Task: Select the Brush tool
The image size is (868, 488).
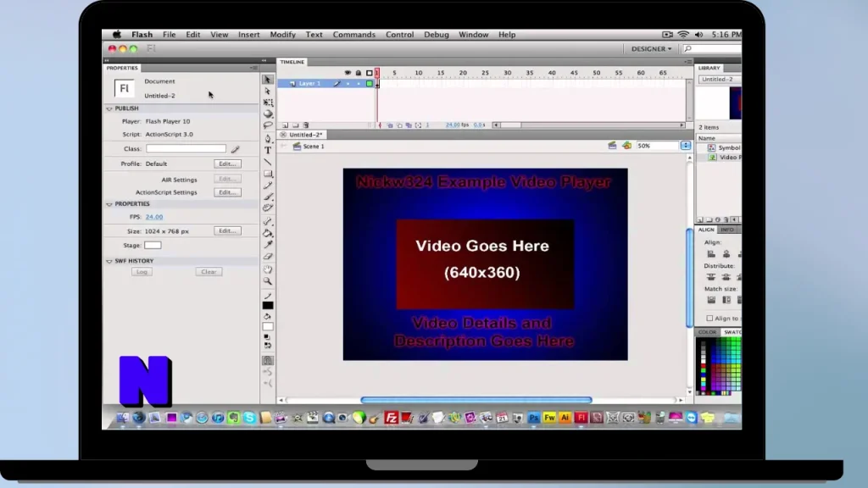Action: [268, 197]
